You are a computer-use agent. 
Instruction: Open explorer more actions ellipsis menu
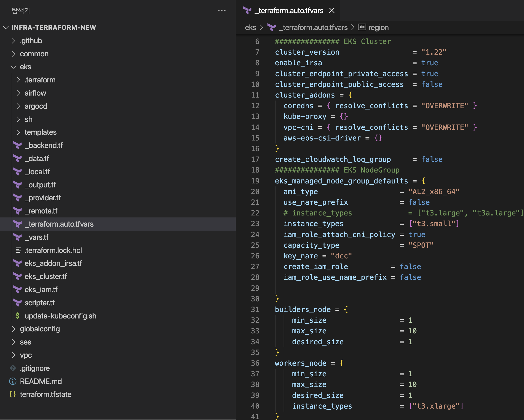point(222,10)
